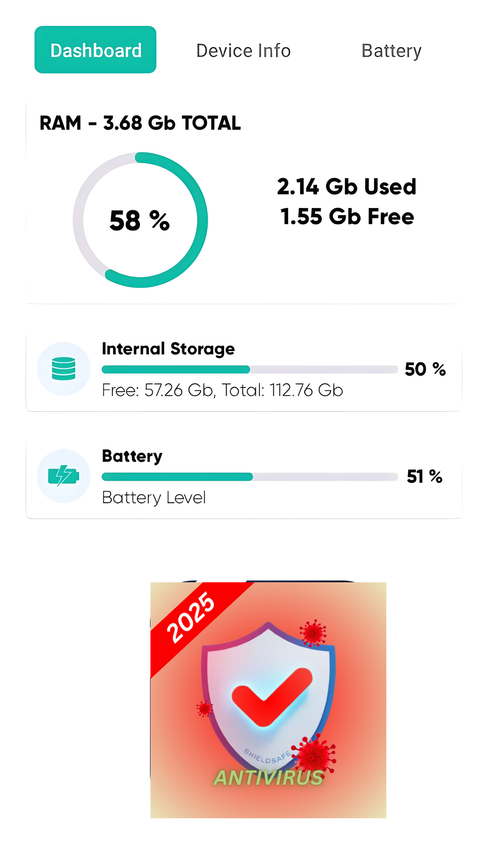Image resolution: width=488 pixels, height=868 pixels.
Task: Switch to the Device Info tab
Action: click(243, 51)
